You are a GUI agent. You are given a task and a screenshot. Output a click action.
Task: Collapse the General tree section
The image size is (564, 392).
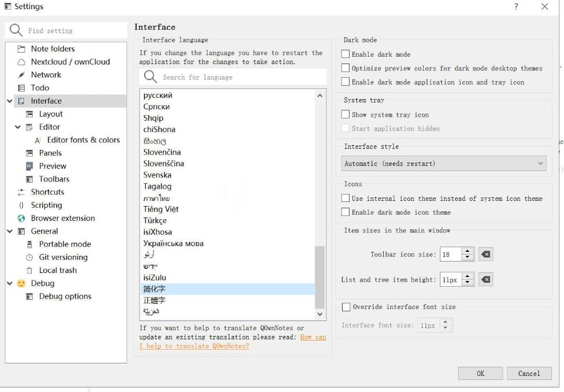coord(10,231)
